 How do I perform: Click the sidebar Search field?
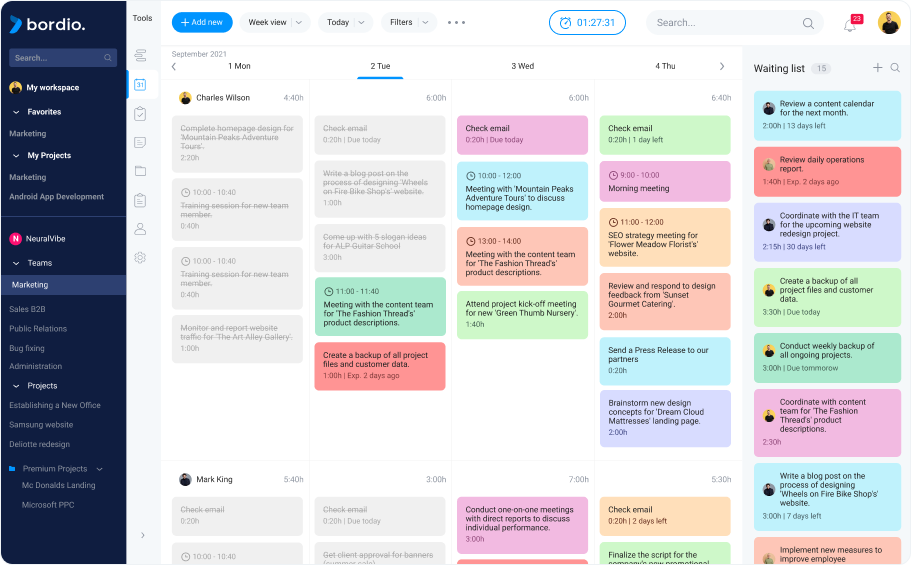coord(63,58)
